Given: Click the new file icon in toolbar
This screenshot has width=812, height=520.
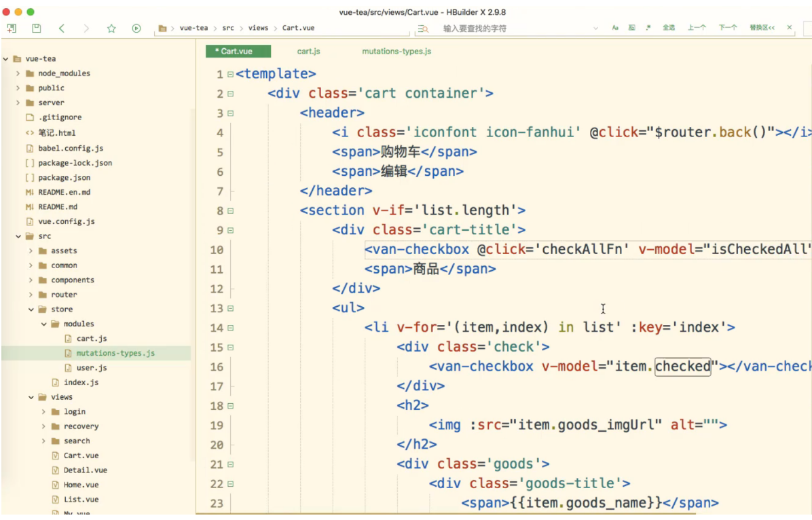Looking at the screenshot, I should point(12,28).
